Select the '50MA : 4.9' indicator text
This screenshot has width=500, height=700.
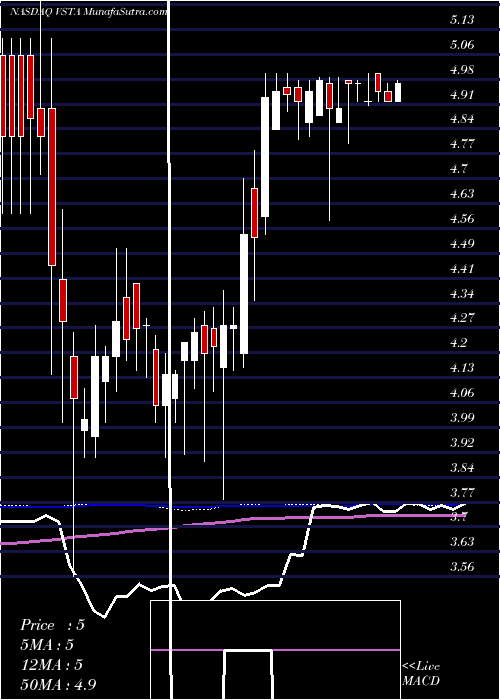58,685
